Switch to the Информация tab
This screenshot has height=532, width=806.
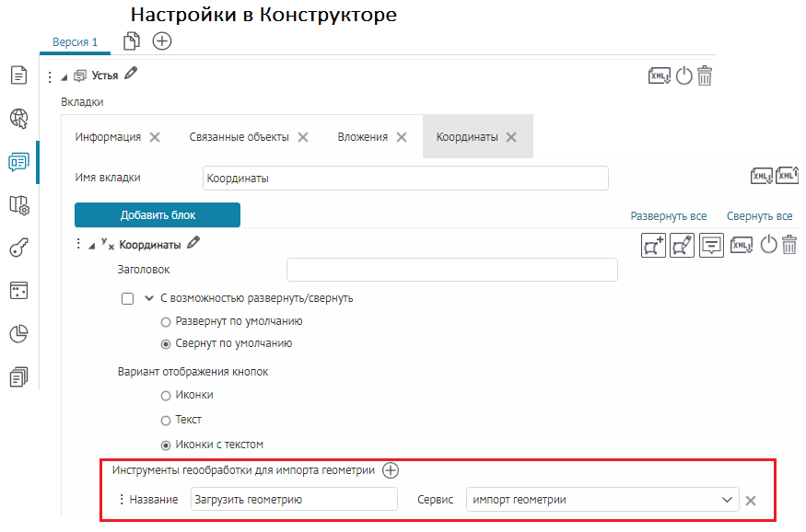108,137
